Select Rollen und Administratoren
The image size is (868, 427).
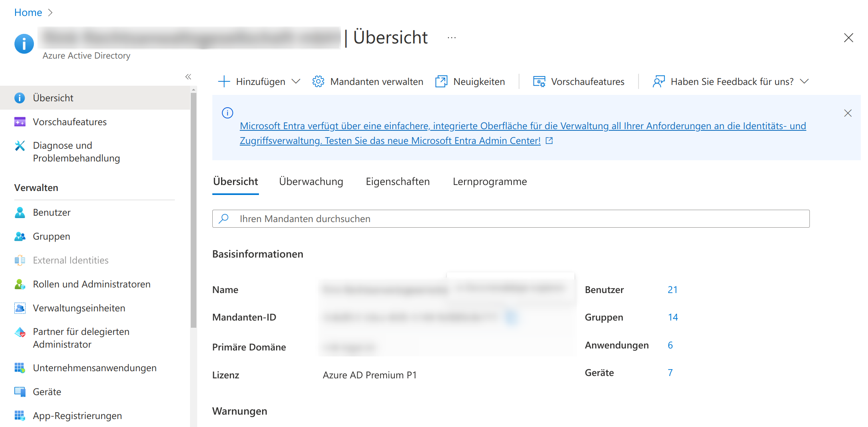pyautogui.click(x=91, y=284)
